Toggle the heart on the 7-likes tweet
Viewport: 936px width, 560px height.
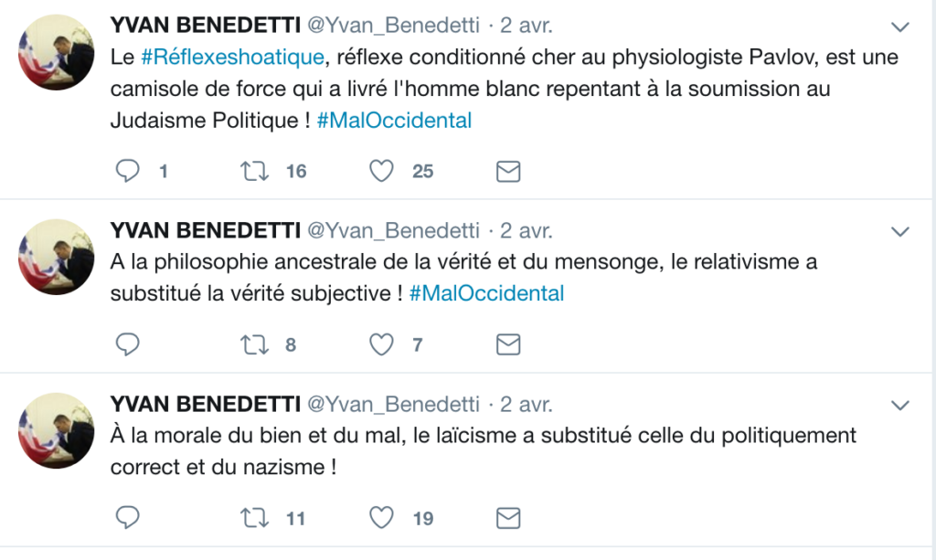(381, 344)
